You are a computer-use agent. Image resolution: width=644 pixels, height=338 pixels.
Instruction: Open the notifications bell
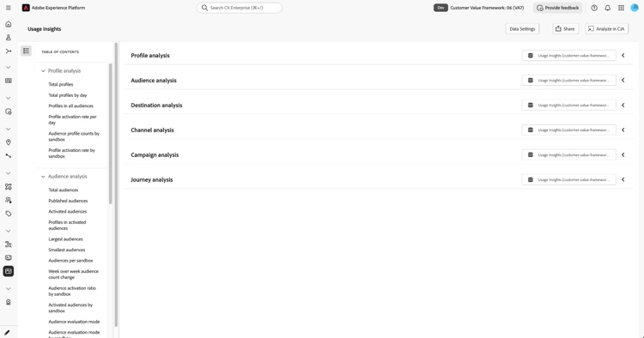[607, 8]
